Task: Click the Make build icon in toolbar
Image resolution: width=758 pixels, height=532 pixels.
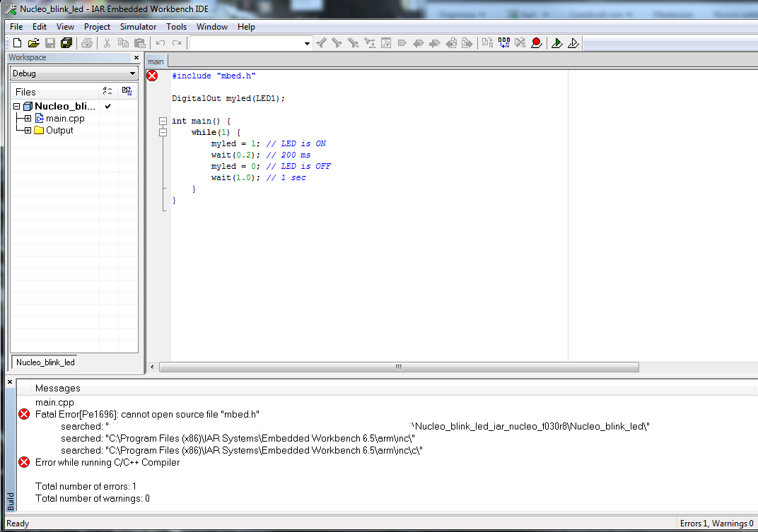Action: click(x=503, y=43)
